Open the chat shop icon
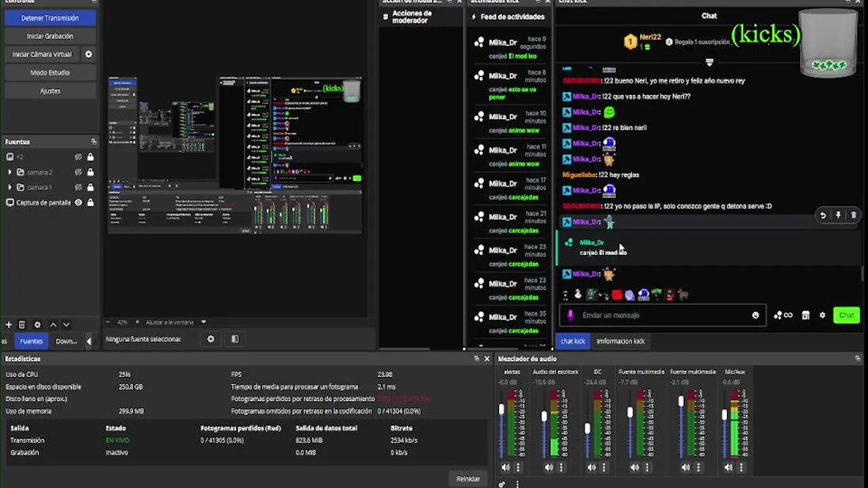Image resolution: width=868 pixels, height=488 pixels. pos(806,315)
